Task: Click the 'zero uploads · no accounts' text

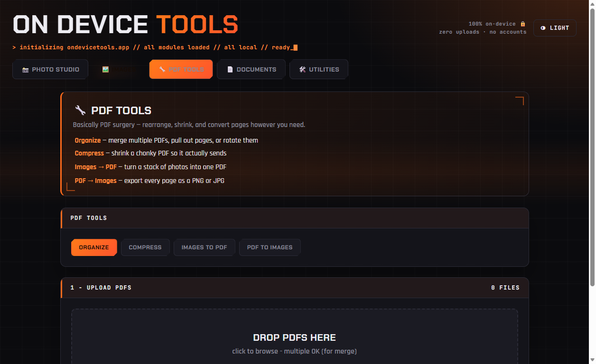Action: click(483, 32)
